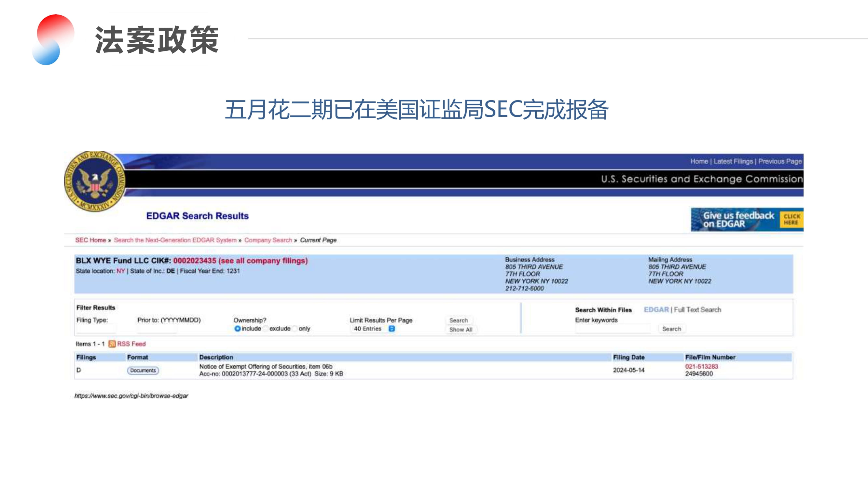Open Search the Next-Generation EDGAR System link
The height and width of the screenshot is (488, 868).
175,240
